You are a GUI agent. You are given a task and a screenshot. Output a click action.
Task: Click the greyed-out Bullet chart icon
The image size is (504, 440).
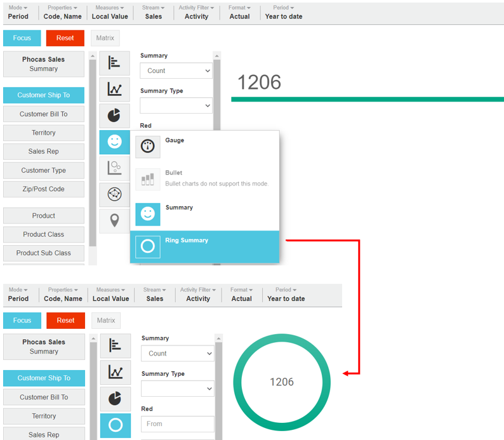point(147,180)
